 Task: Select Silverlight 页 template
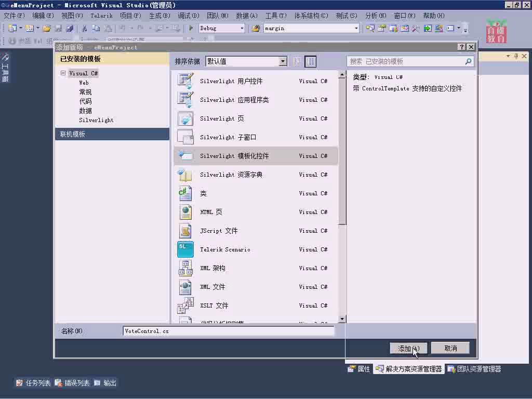[x=256, y=118]
